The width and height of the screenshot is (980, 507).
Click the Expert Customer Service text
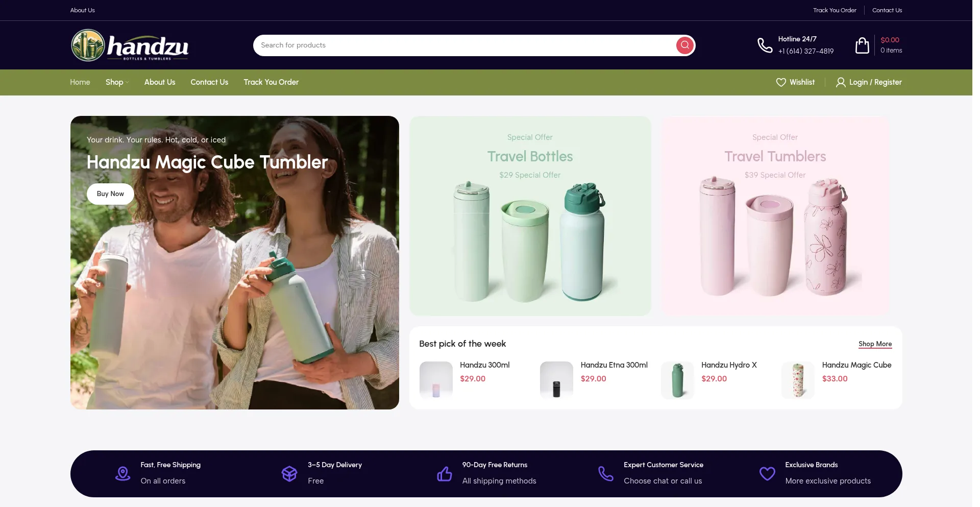[663, 465]
